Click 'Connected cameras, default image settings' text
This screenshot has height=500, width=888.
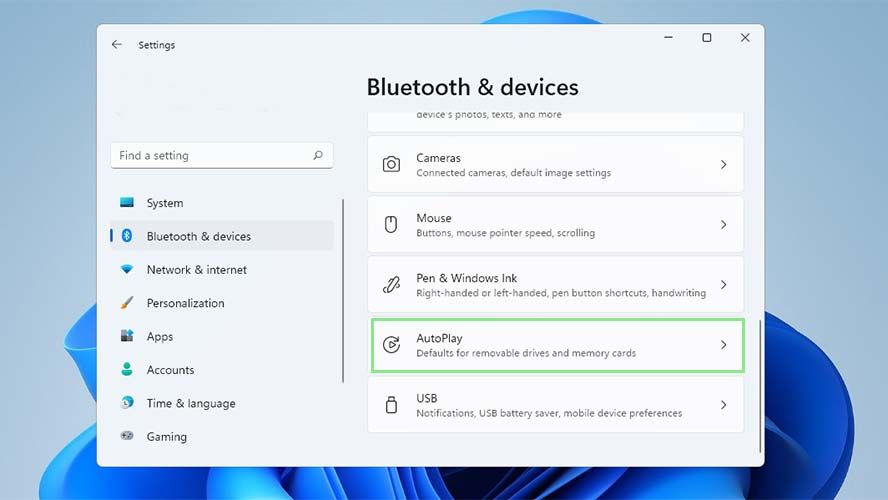coord(514,173)
